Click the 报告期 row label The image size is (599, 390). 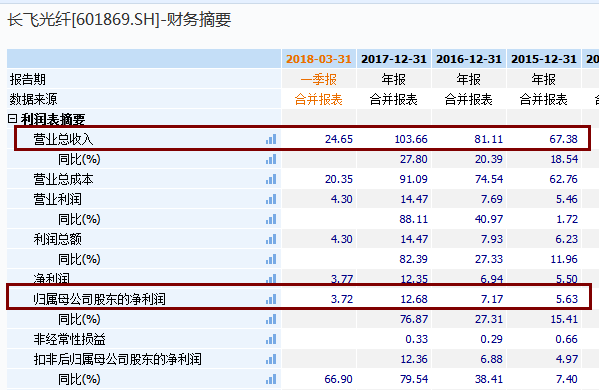(x=28, y=79)
